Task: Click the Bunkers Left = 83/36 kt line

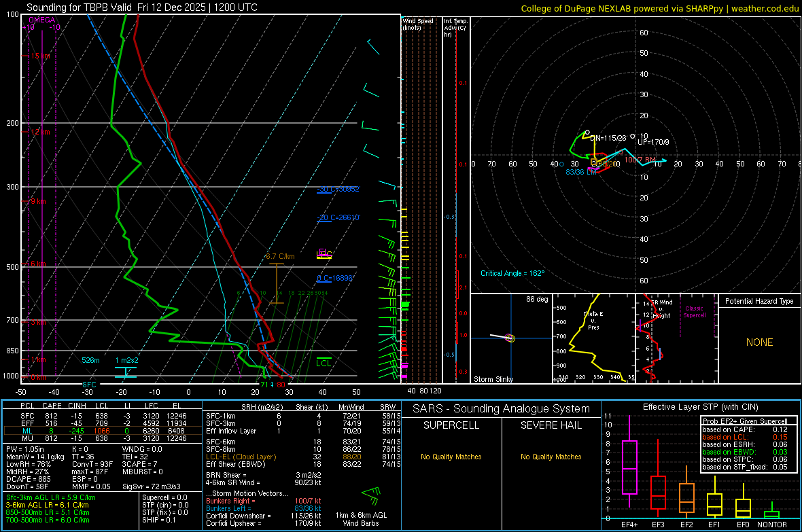Action: (264, 508)
